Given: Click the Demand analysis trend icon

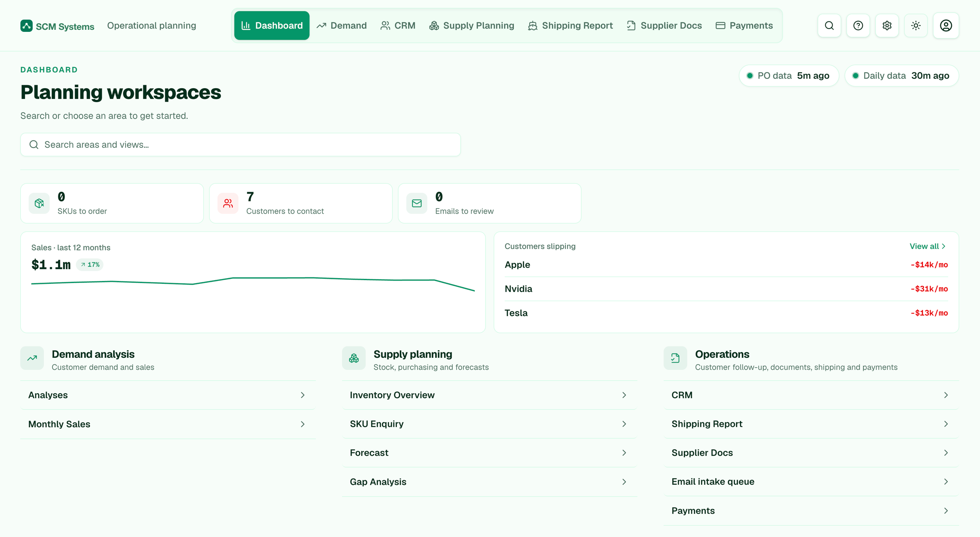Looking at the screenshot, I should tap(32, 358).
